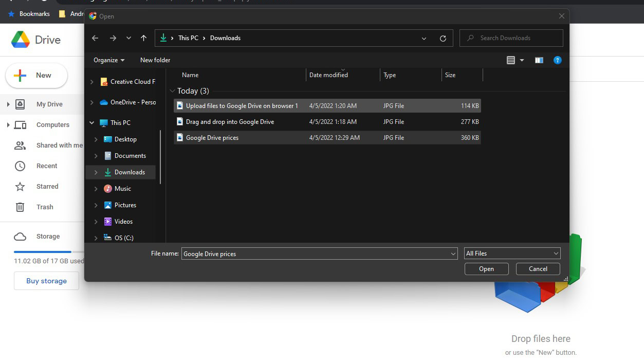
Task: Click the preview pane toggle icon
Action: pyautogui.click(x=539, y=60)
